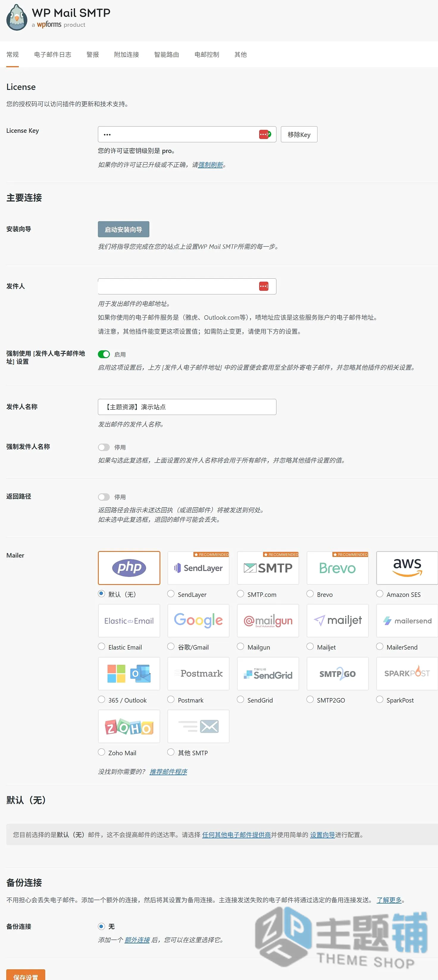
Task: Choose the SMTP2GO logo card
Action: tap(338, 673)
